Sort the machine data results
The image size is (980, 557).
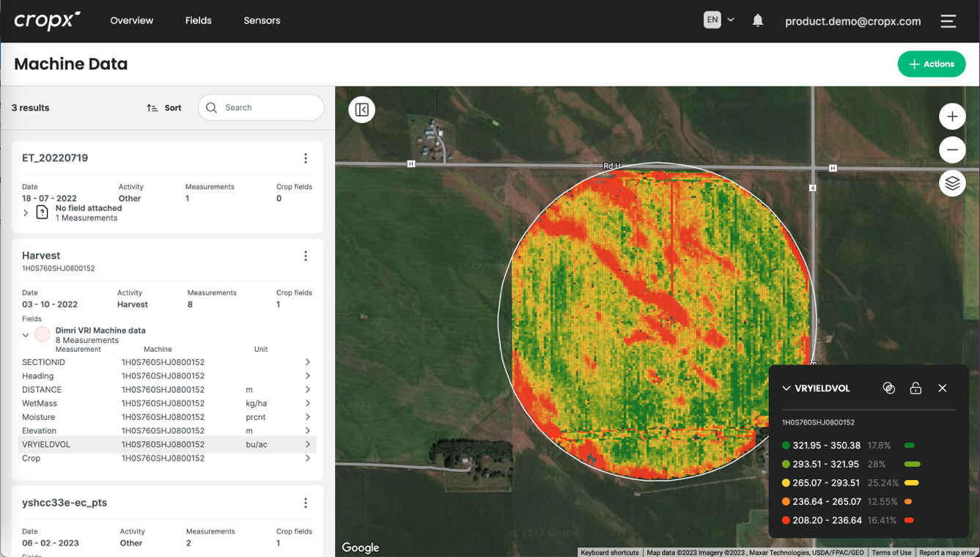point(163,108)
